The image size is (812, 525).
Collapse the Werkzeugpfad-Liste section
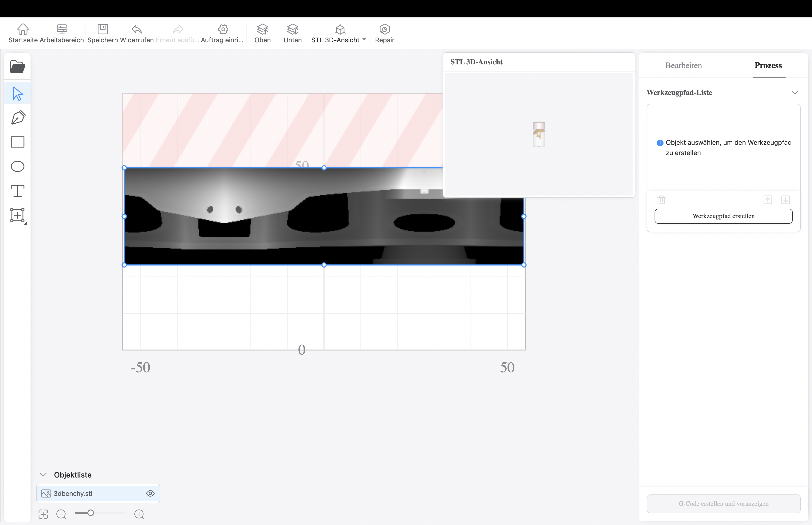795,93
